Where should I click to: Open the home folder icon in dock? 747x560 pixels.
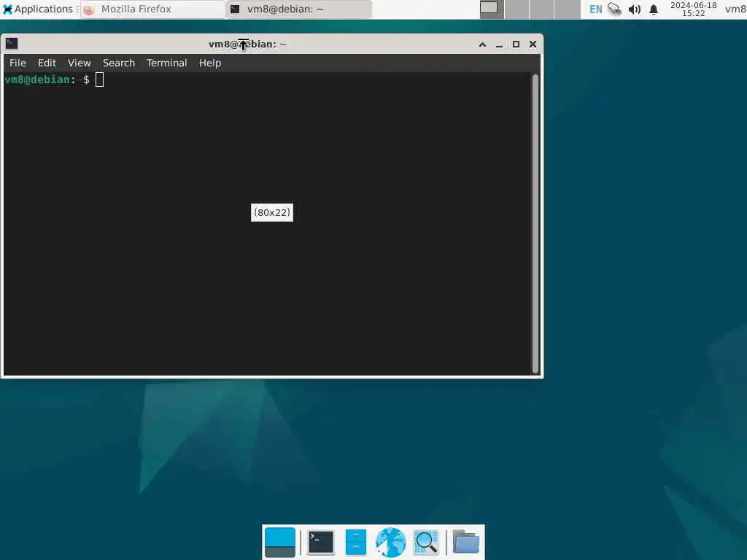[466, 542]
